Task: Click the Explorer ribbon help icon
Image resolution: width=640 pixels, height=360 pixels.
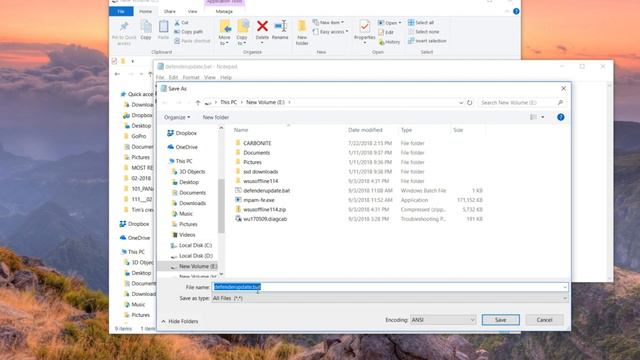Action: (x=516, y=11)
